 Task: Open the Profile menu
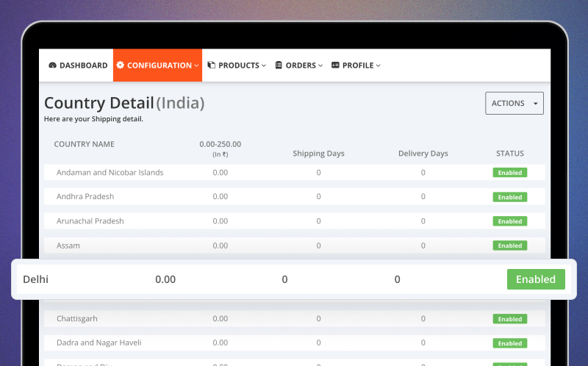(x=356, y=65)
